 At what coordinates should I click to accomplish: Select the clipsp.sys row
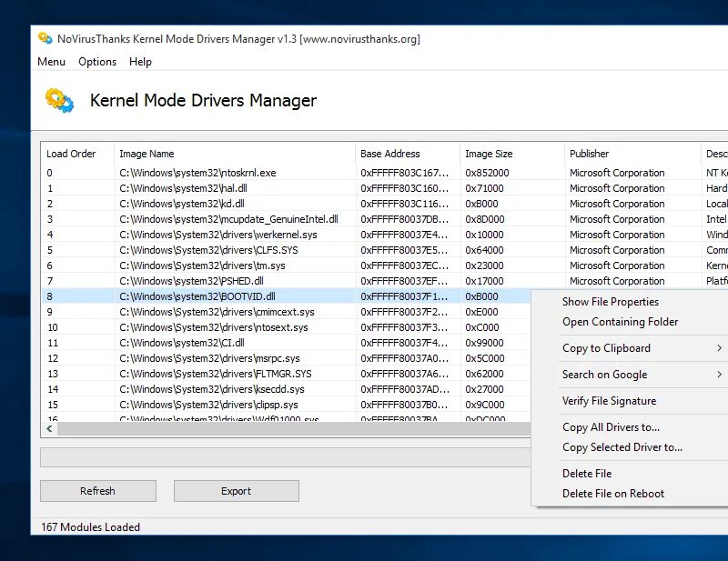[287, 405]
